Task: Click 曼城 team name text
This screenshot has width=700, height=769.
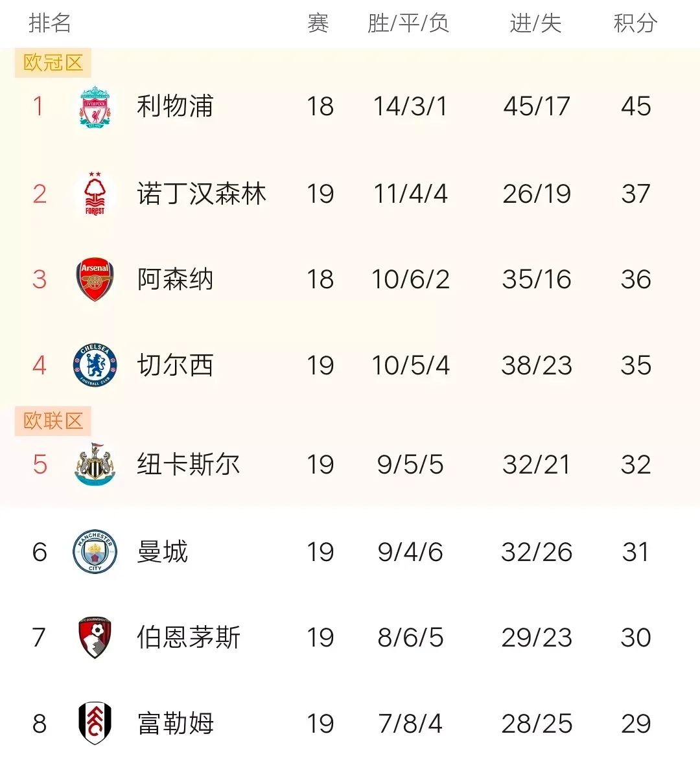Action: coord(161,552)
